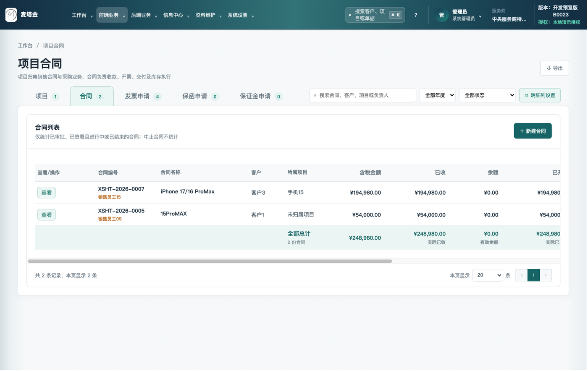Click the search magnifier icon in global search
Viewport: 588px width, 371px height.
350,15
